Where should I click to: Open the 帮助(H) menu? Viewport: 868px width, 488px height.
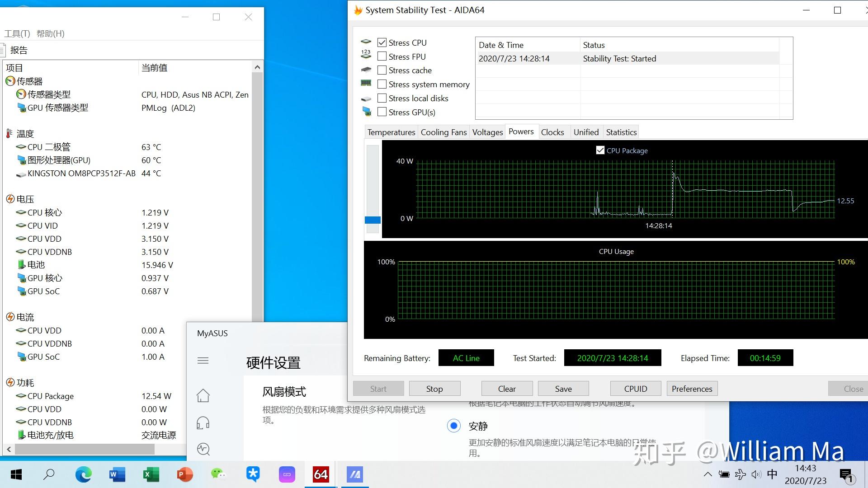(51, 33)
